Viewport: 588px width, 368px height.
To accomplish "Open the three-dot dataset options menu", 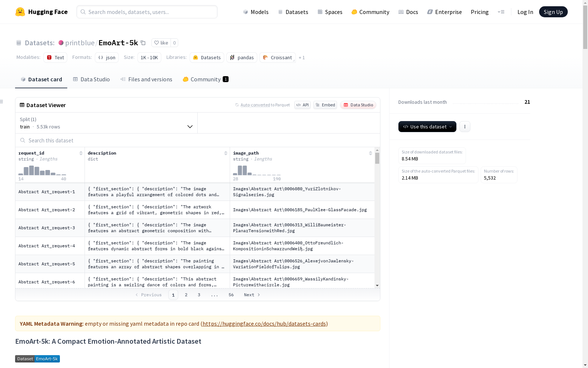I will point(465,127).
